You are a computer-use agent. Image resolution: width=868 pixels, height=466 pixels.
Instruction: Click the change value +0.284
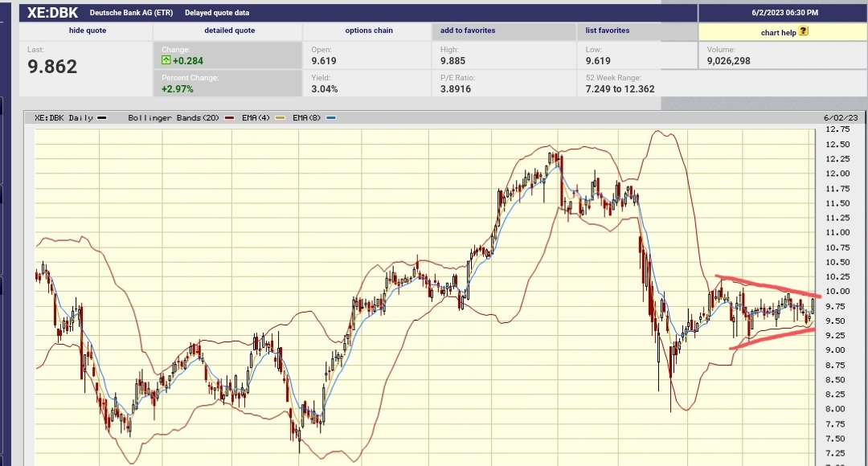[x=187, y=61]
